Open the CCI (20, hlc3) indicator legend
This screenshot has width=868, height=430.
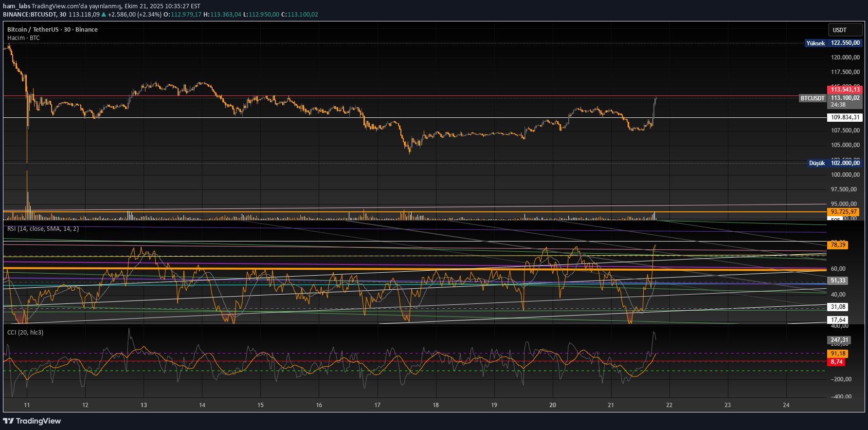(25, 333)
